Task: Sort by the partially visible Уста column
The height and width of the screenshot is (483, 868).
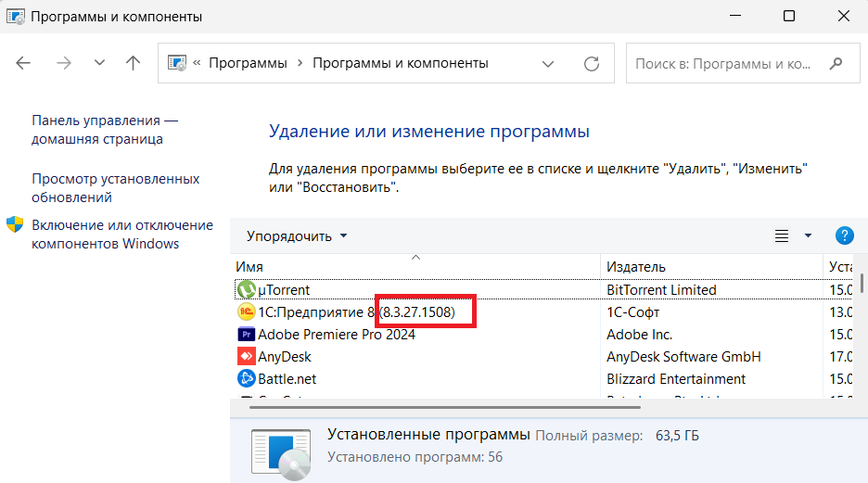Action: click(840, 267)
